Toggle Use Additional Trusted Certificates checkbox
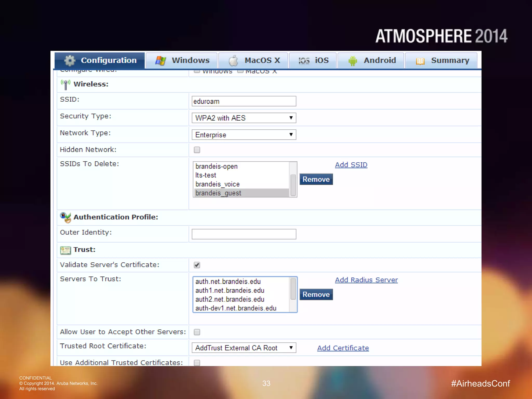532x399 pixels. click(x=197, y=363)
